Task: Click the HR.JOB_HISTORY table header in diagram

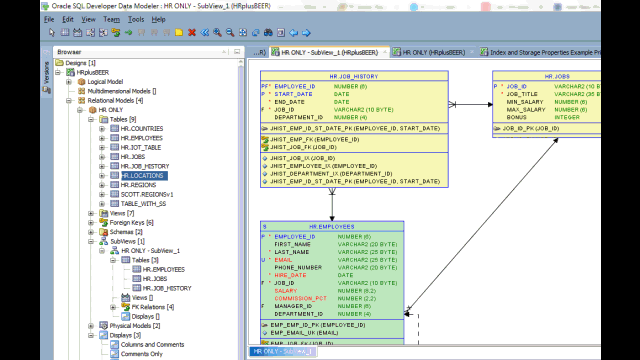Action: [x=354, y=76]
